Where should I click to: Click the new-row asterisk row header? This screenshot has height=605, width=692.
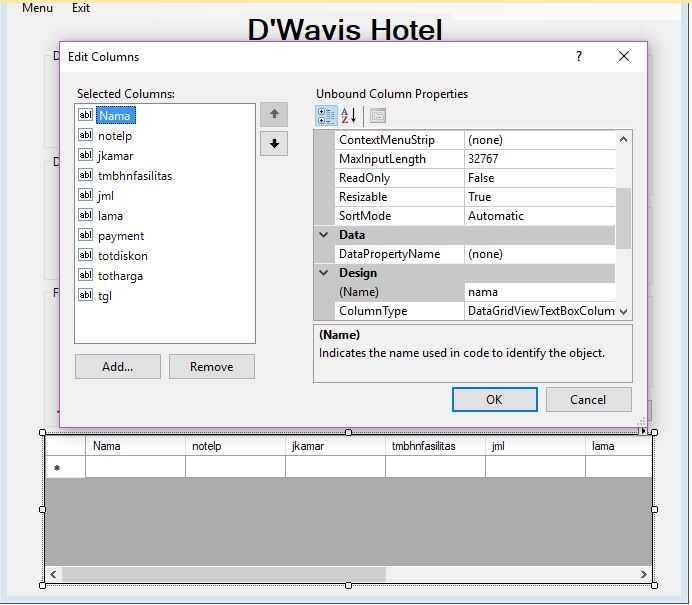click(x=65, y=467)
